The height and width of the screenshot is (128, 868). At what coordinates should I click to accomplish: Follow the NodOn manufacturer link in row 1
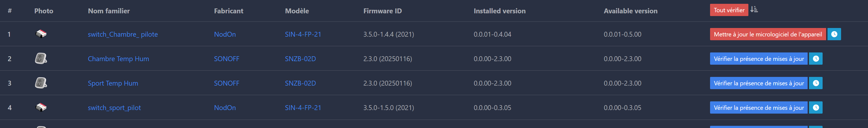225,34
